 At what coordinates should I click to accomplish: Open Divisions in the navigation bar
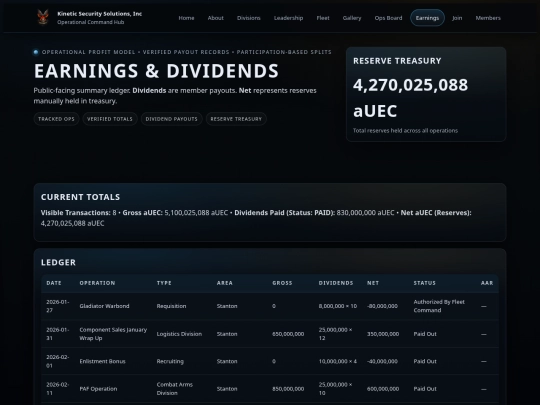(x=249, y=18)
